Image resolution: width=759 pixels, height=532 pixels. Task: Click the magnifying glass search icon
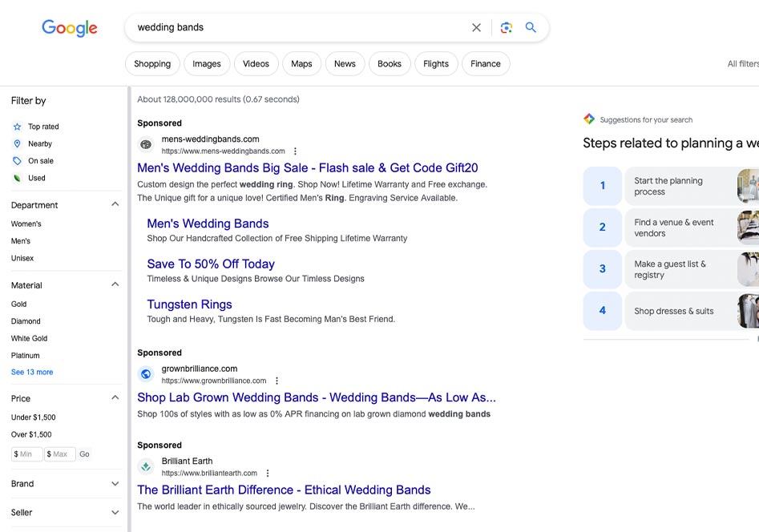tap(531, 27)
